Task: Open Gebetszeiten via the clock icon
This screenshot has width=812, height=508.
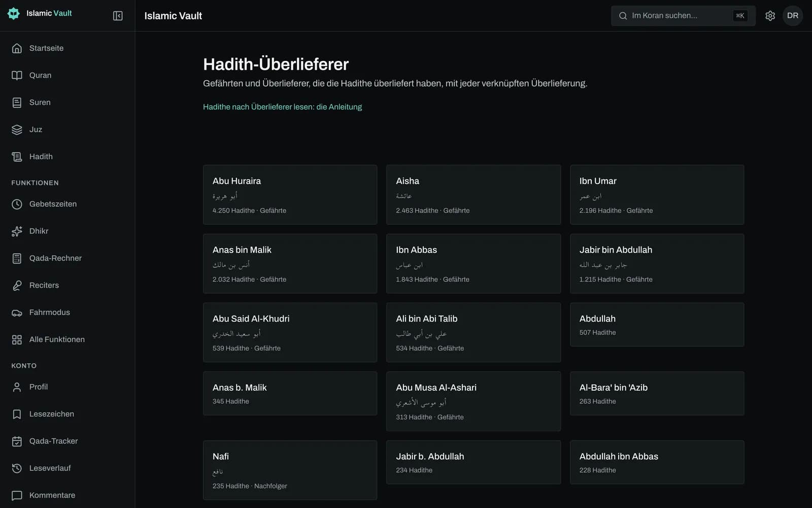Action: pyautogui.click(x=17, y=204)
